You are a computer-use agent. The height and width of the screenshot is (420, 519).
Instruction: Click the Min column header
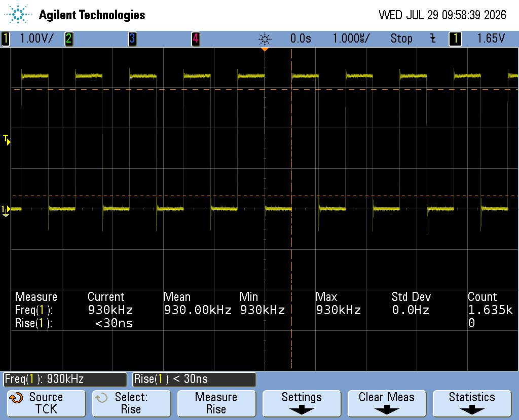click(x=248, y=296)
